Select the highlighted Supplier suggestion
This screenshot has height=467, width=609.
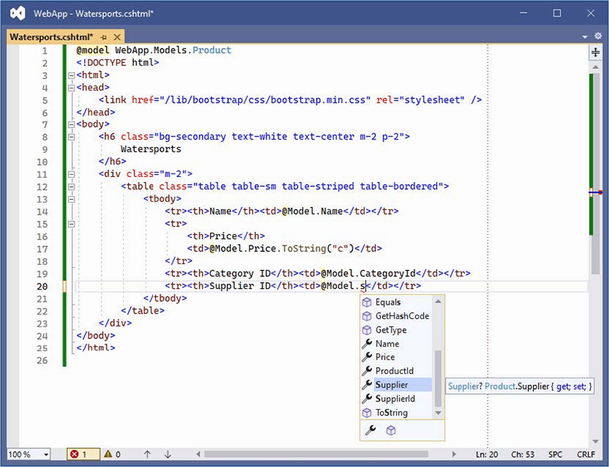[396, 385]
